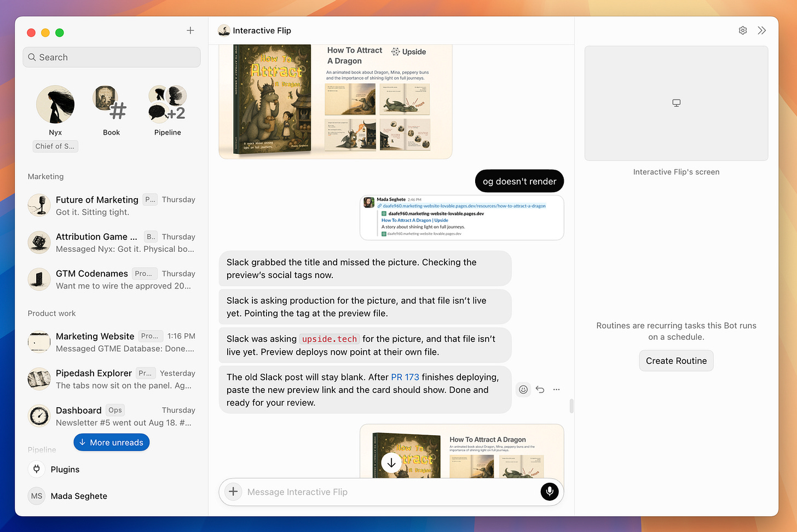797x532 pixels.
Task: Click the Pipedash Explorer map avatar
Action: click(39, 379)
